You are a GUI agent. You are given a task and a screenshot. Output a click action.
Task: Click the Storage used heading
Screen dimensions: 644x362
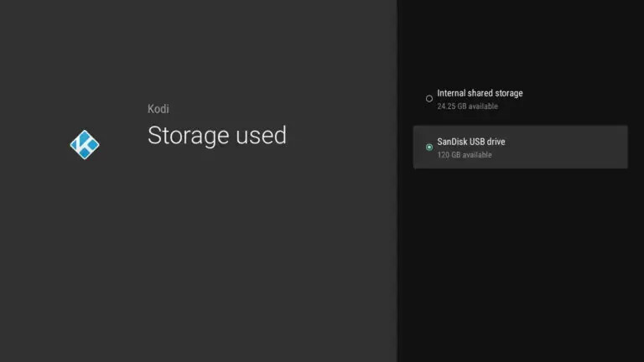(x=217, y=136)
